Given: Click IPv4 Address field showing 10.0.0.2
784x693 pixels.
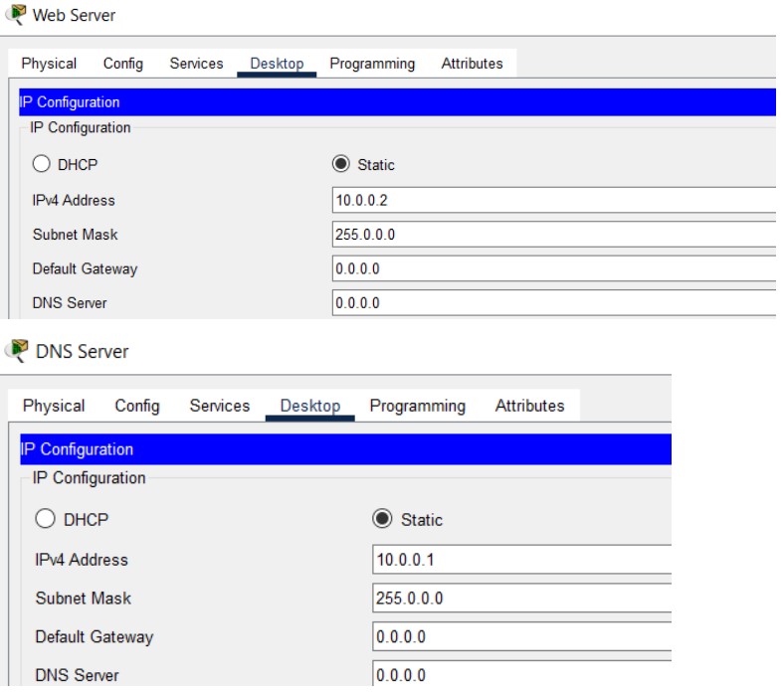Looking at the screenshot, I should pyautogui.click(x=554, y=200).
